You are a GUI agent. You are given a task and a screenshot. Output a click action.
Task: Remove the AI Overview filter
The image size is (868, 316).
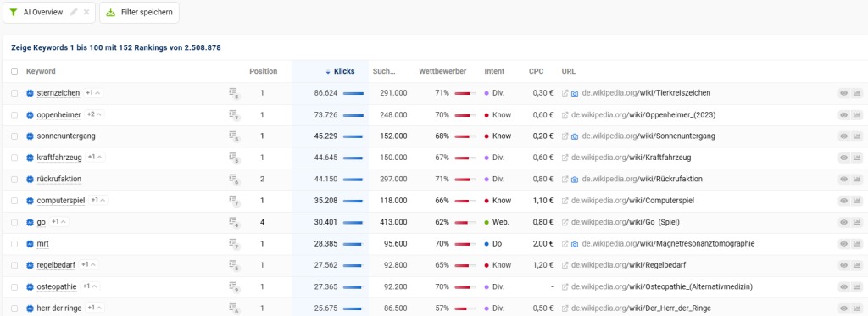point(86,12)
